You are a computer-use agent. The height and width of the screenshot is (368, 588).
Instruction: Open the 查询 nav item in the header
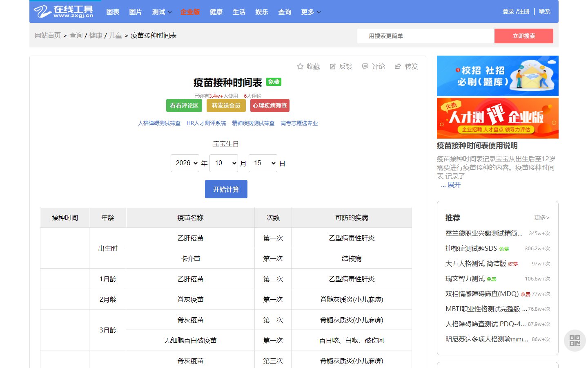(x=285, y=12)
